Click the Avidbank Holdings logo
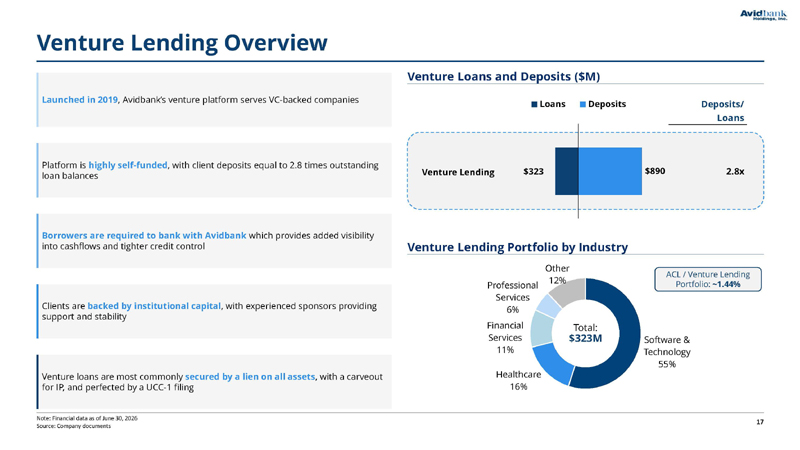 tap(763, 15)
